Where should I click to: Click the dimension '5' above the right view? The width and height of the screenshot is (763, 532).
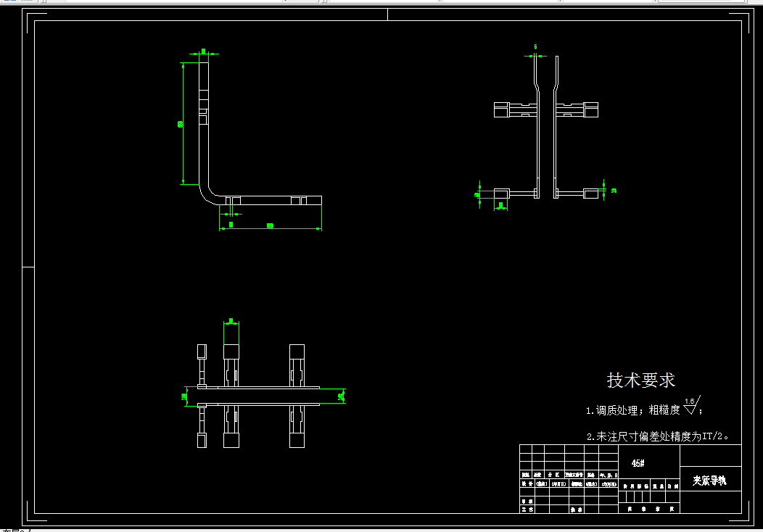point(535,47)
